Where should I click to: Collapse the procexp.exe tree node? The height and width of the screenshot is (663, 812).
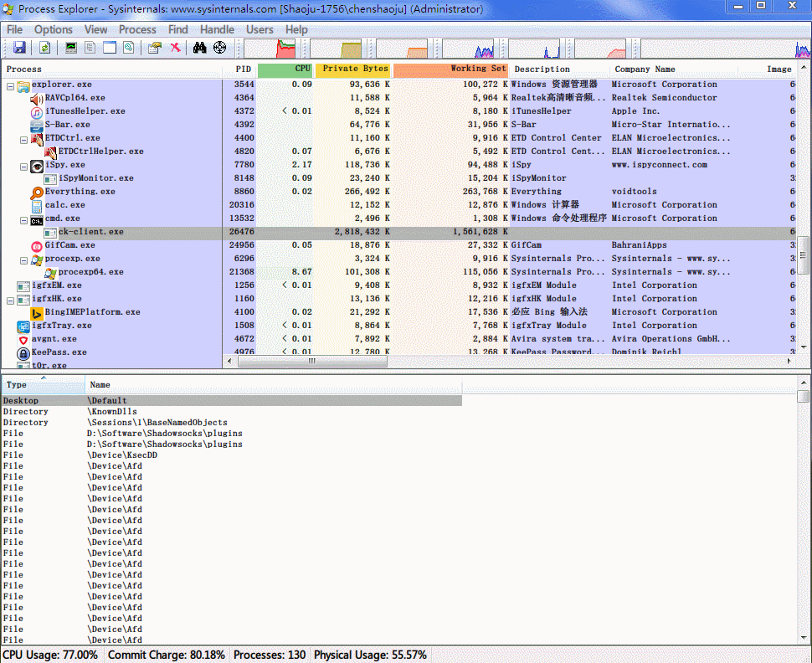[x=23, y=261]
